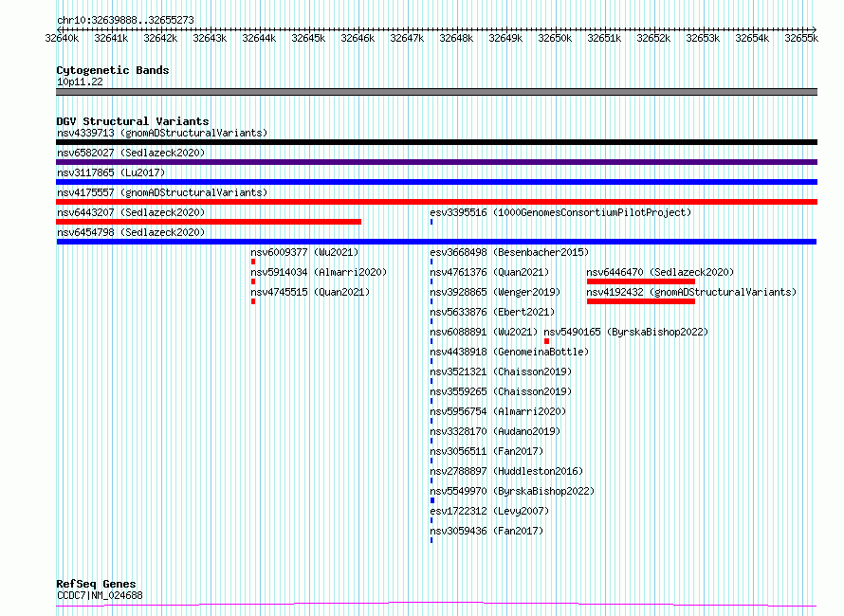The width and height of the screenshot is (844, 616).
Task: Open nsv4192432 gnomAD variant label
Action: (x=691, y=292)
